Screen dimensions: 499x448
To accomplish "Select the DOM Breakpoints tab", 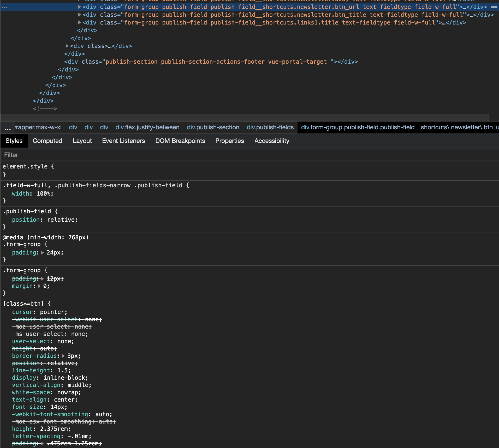I will pos(180,141).
